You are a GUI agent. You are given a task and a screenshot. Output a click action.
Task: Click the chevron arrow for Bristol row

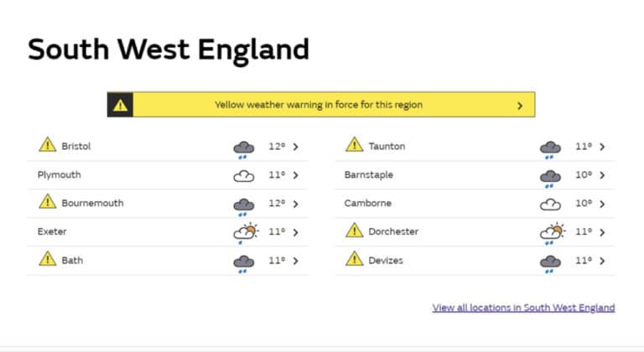(296, 147)
